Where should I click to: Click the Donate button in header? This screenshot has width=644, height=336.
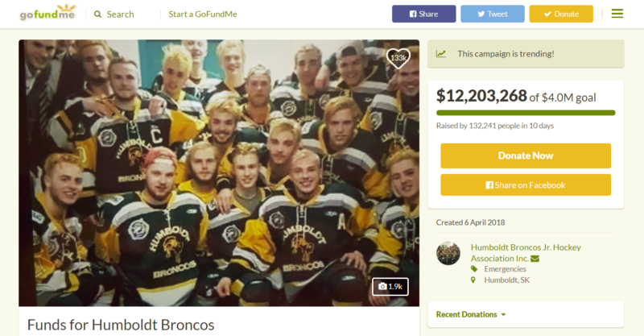coord(561,14)
